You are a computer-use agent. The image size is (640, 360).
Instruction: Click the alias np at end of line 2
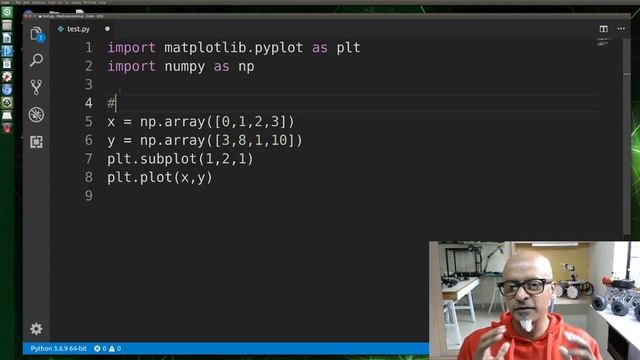[x=246, y=67]
